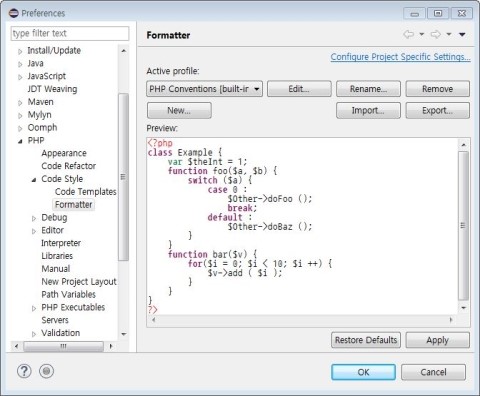The width and height of the screenshot is (480, 396).
Task: Create a profile with New... button
Action: click(179, 110)
